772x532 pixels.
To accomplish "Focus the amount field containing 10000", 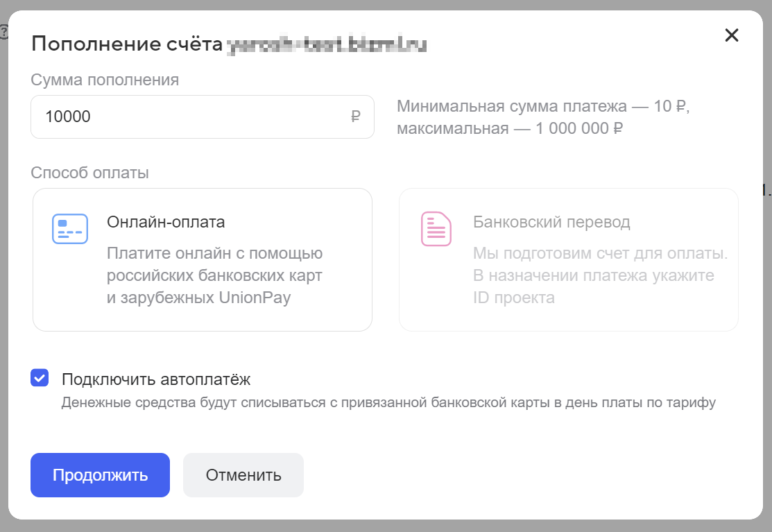I will (203, 117).
